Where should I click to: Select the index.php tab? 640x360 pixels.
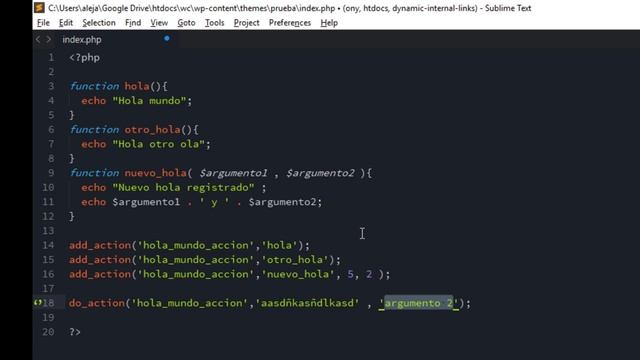click(x=82, y=40)
